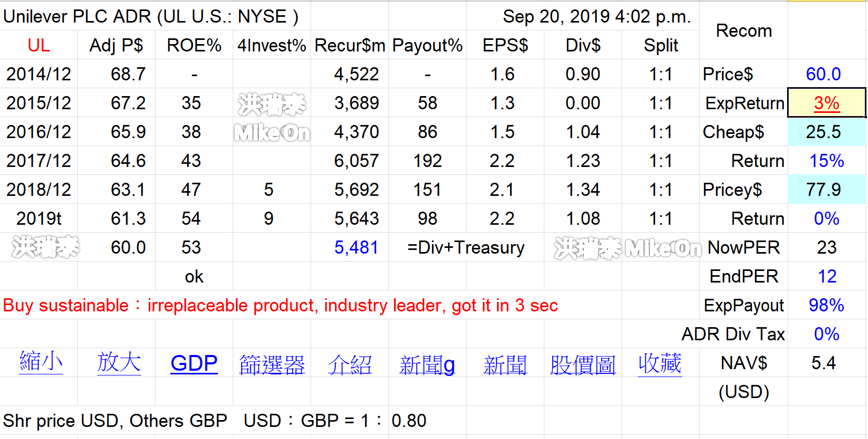Select the red UL ticker cell
Viewport: 868px width, 439px height.
click(x=39, y=45)
